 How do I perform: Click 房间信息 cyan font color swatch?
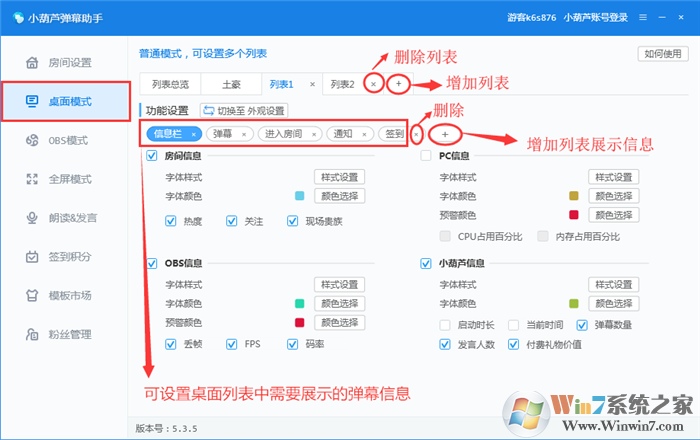[x=300, y=196]
